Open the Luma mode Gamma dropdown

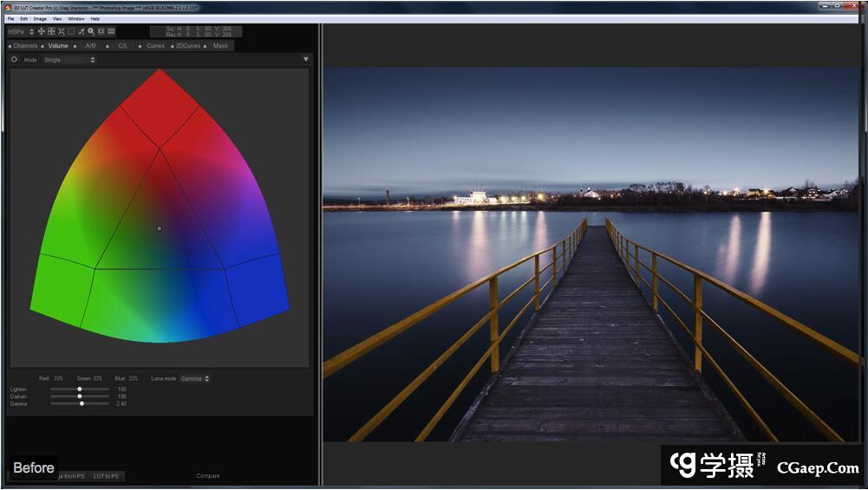(x=194, y=379)
